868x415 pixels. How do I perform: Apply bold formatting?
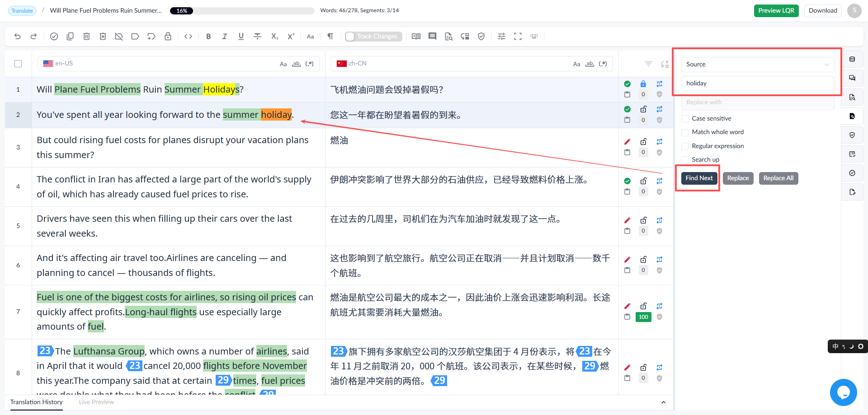[x=208, y=37]
